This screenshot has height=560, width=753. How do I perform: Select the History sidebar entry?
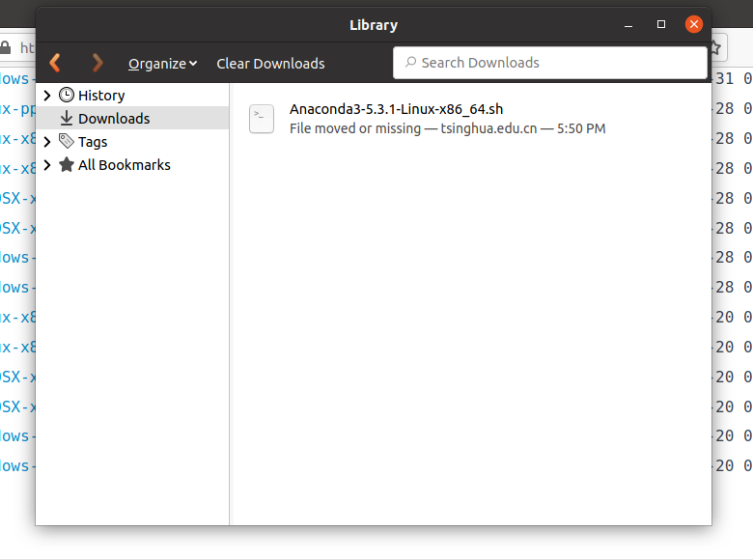click(x=132, y=95)
